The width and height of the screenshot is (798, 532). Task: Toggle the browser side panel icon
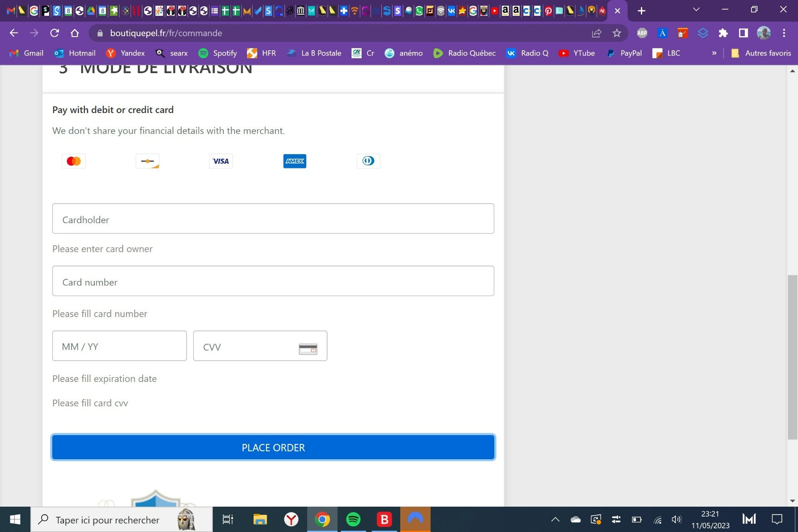[744, 33]
